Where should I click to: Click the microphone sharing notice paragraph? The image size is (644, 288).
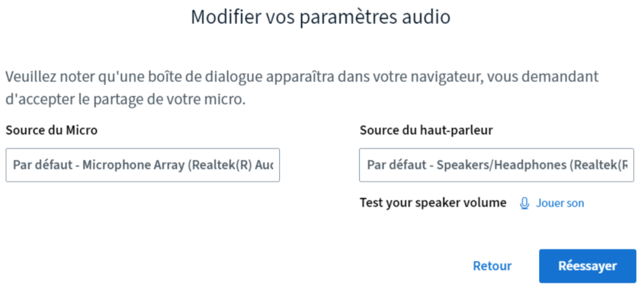click(302, 88)
